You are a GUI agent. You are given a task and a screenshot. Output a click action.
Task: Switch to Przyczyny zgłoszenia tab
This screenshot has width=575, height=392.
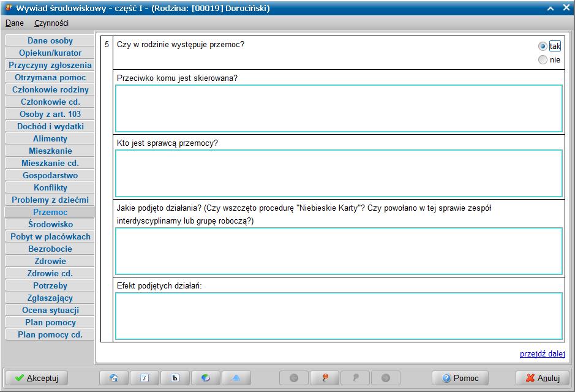[50, 66]
